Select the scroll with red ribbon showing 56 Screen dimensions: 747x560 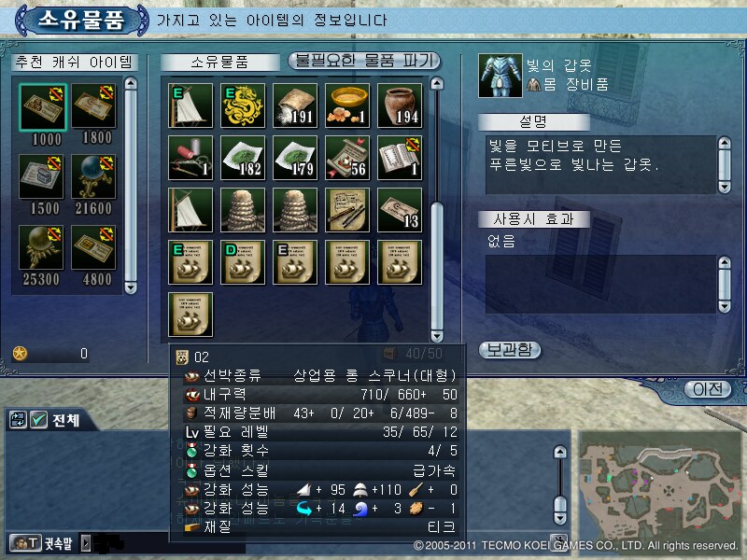point(347,158)
